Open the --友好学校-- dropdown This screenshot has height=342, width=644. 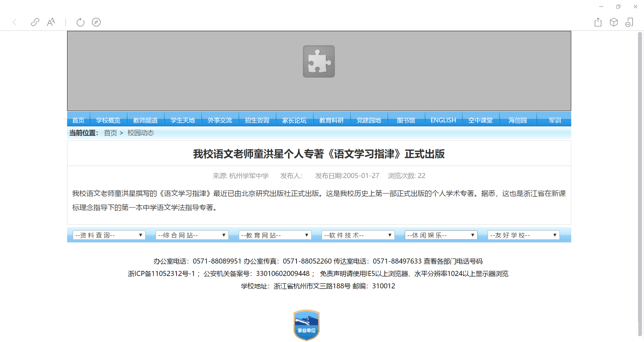pyautogui.click(x=524, y=235)
